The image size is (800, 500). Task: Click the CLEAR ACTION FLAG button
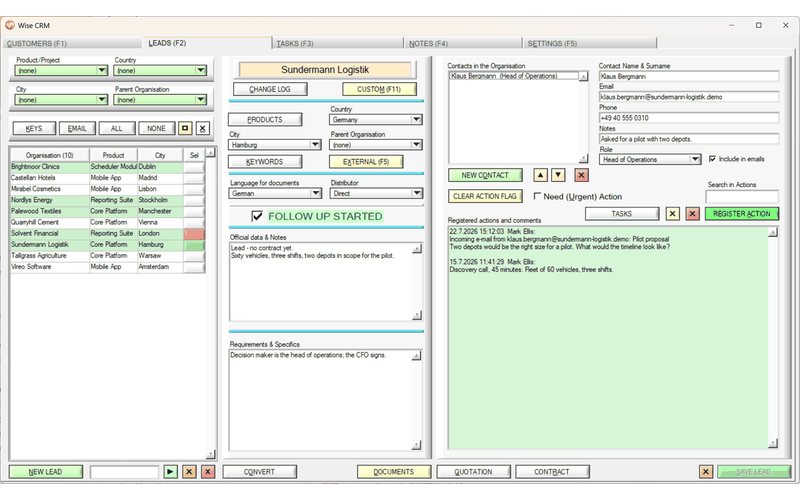point(485,196)
